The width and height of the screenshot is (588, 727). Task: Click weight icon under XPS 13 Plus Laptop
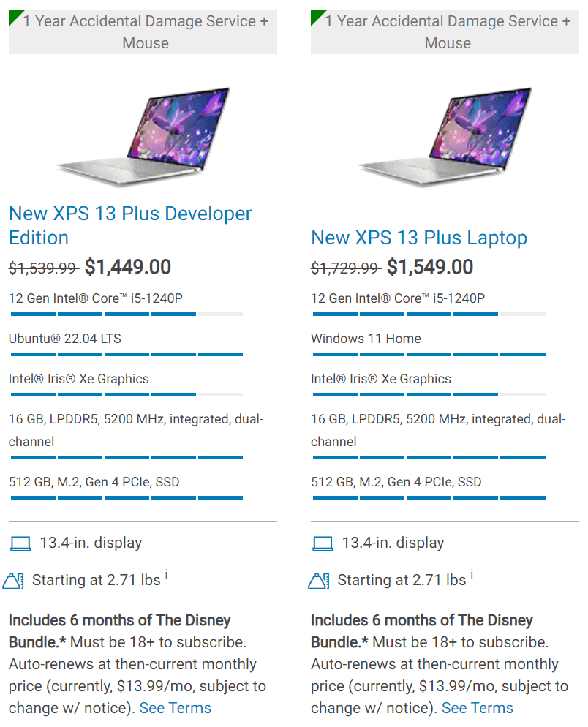coord(318,581)
